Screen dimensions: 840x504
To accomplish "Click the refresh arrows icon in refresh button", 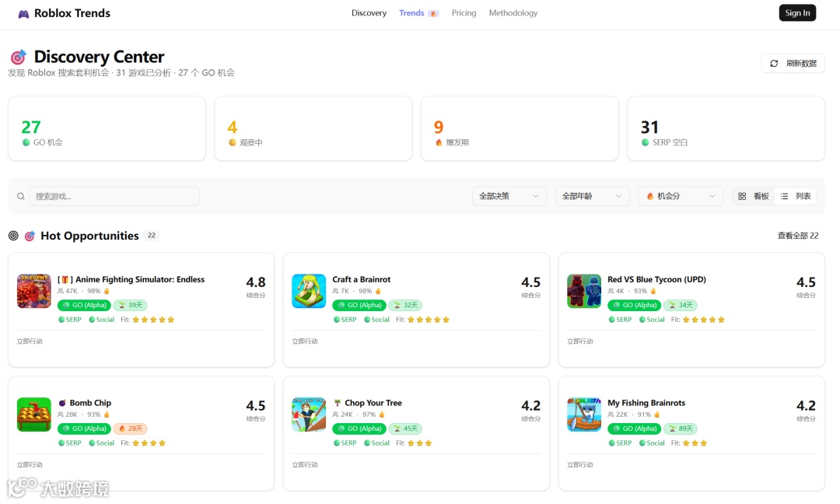I will [774, 63].
